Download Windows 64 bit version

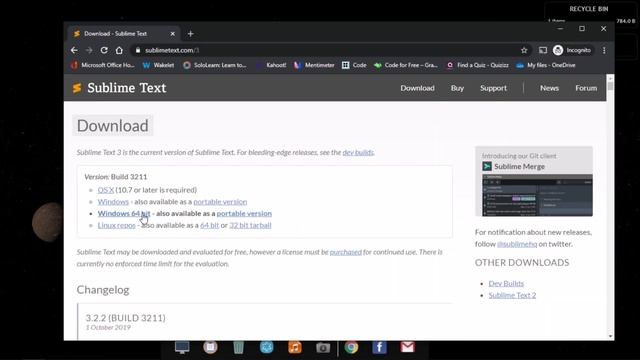click(124, 213)
